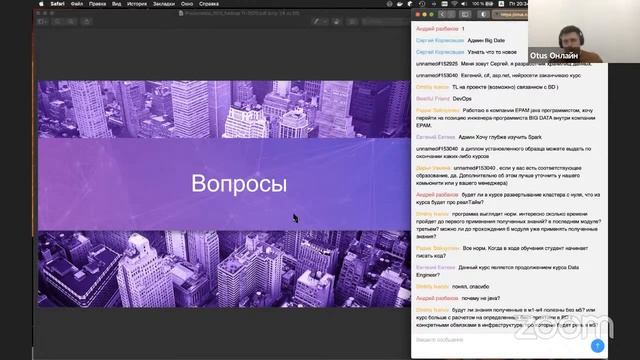Click the chat message 'понял, спасибо'

tap(470, 287)
